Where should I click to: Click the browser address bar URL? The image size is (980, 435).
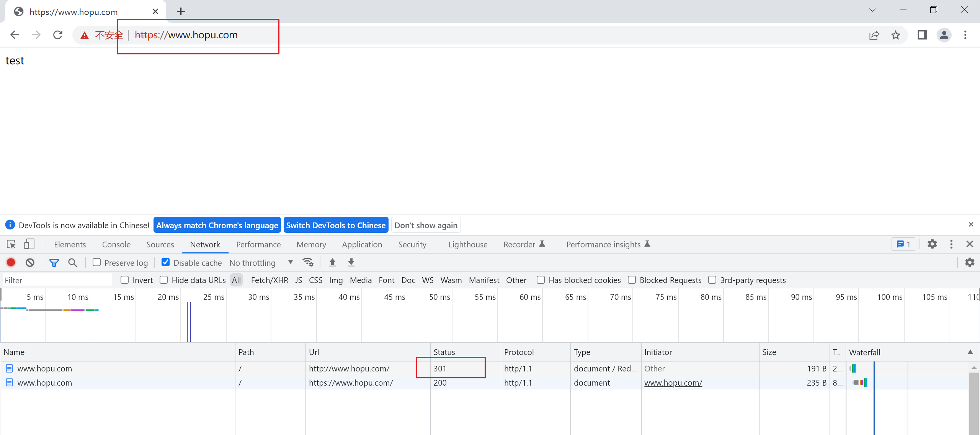click(x=186, y=35)
